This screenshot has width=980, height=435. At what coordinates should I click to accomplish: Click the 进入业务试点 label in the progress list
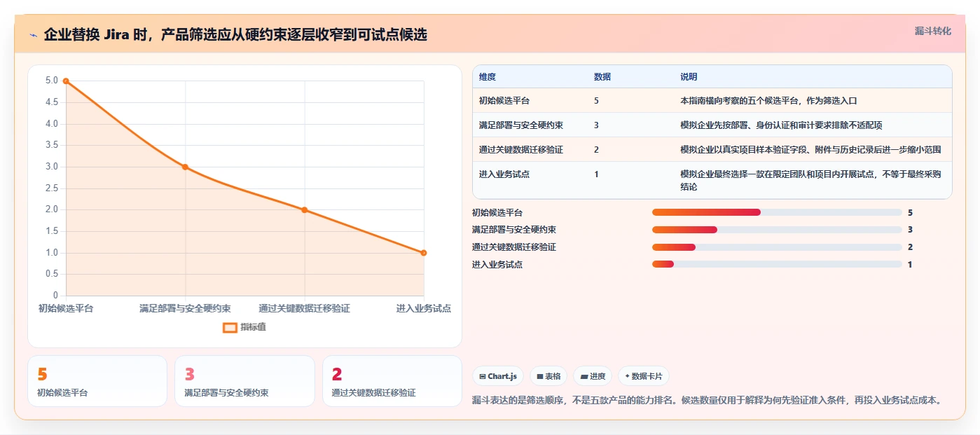click(497, 264)
